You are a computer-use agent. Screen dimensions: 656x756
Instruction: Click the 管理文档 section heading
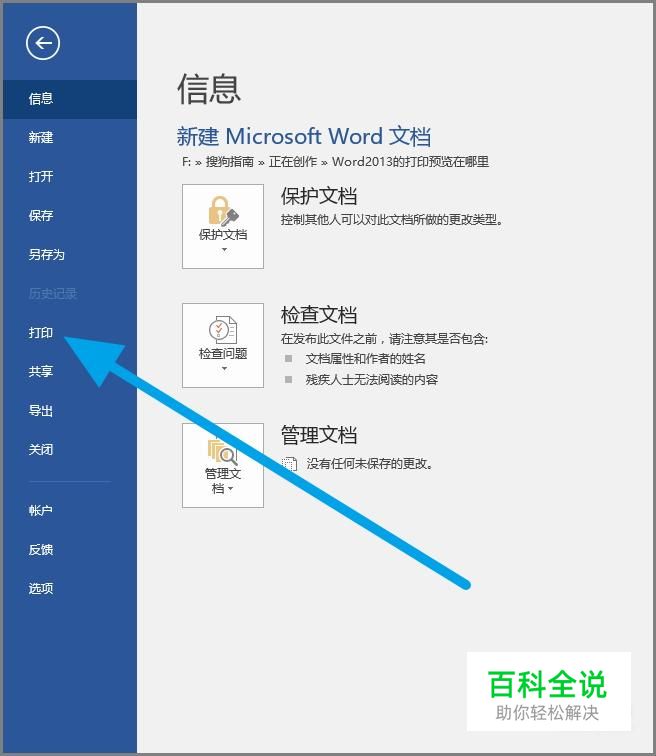click(x=319, y=435)
